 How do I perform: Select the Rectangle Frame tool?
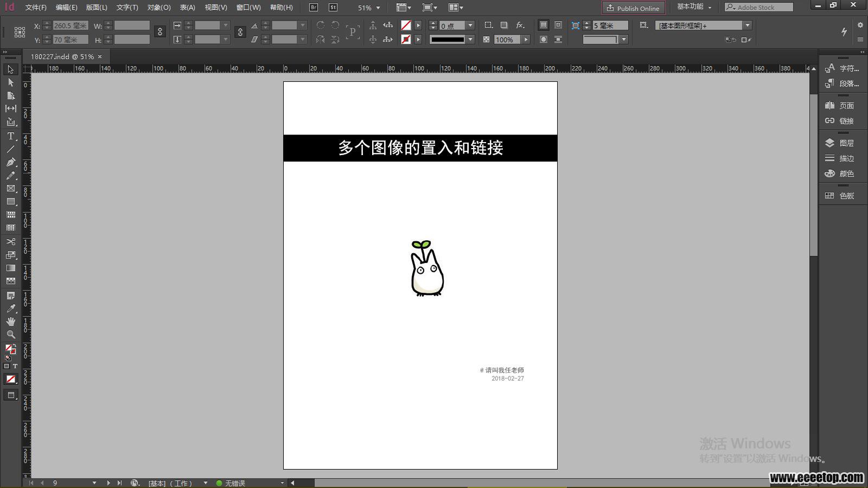click(10, 188)
